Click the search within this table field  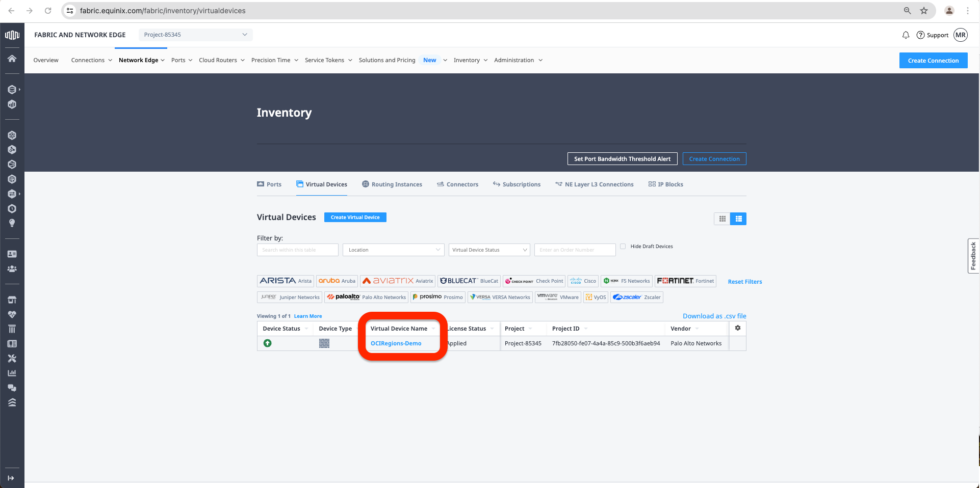[x=297, y=250]
